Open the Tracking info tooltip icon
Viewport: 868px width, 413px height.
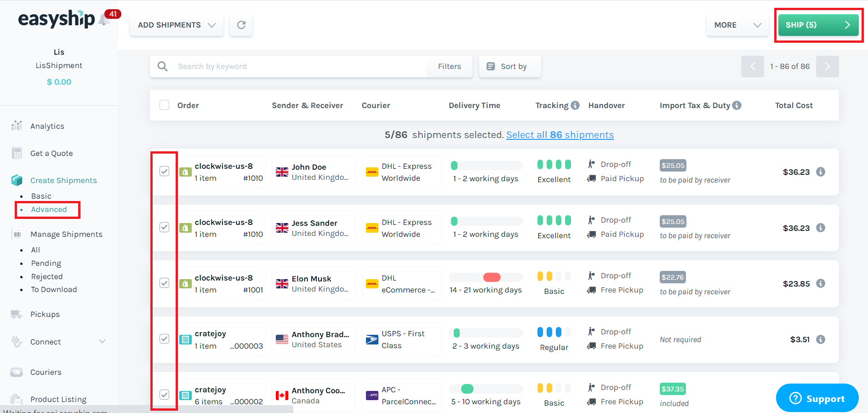click(x=575, y=105)
